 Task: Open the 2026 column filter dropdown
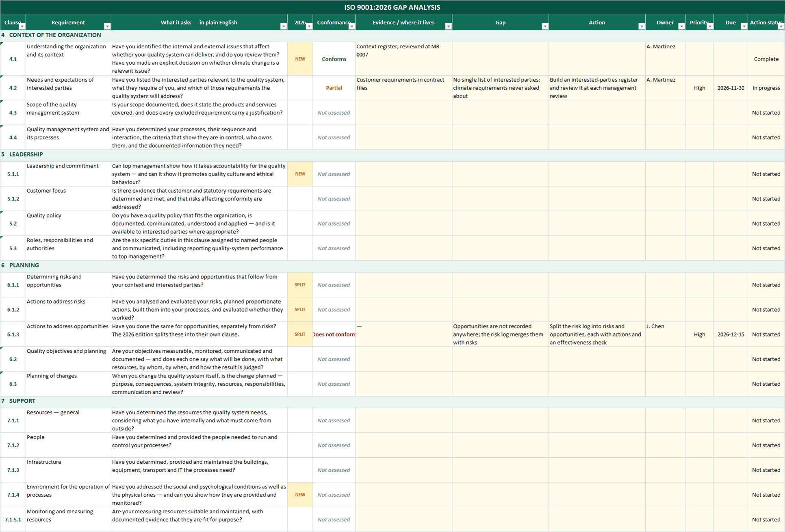[309, 26]
